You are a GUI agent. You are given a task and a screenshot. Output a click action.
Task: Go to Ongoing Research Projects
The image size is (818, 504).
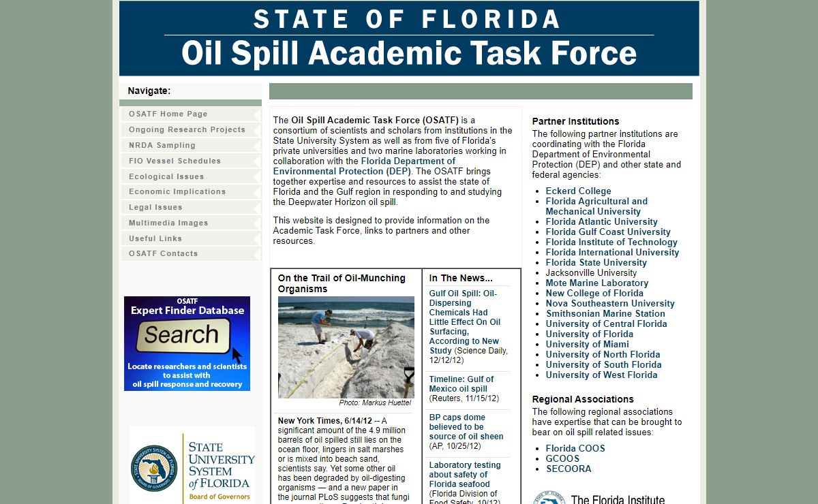coord(191,129)
